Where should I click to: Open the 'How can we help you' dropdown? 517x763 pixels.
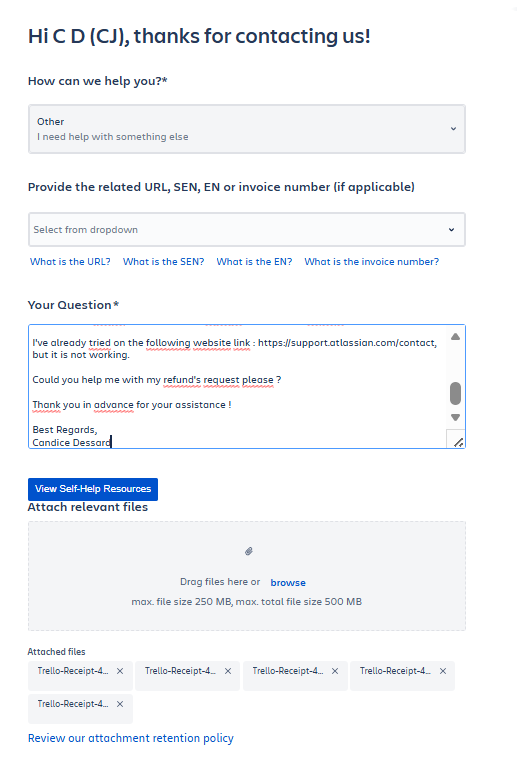(247, 129)
